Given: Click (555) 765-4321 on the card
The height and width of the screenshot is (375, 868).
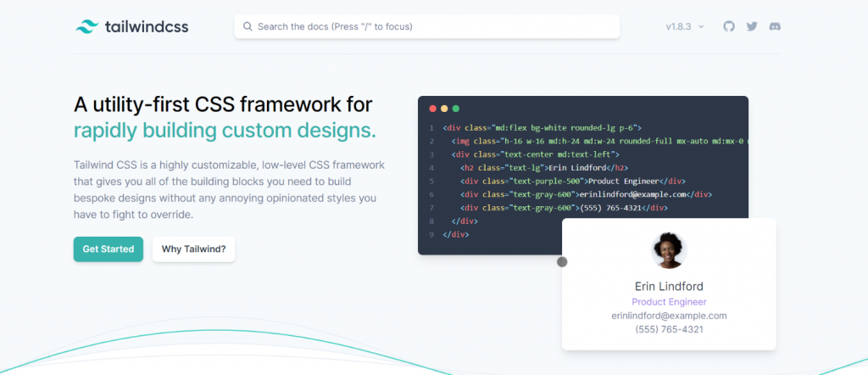Looking at the screenshot, I should pos(669,329).
